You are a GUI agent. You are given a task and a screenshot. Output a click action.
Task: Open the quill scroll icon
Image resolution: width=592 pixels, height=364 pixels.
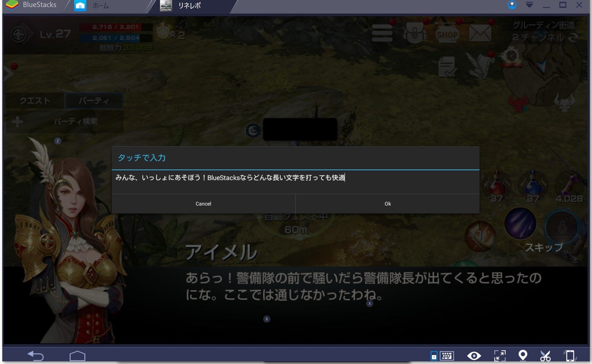coord(480,66)
